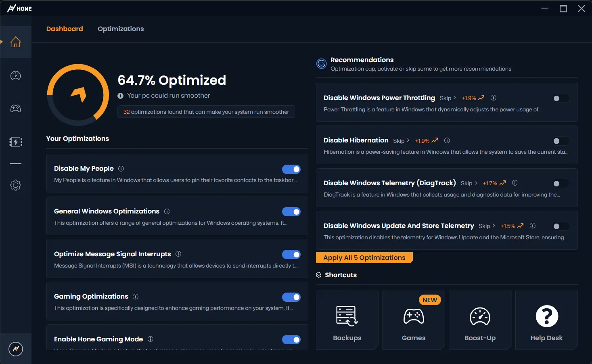Toggle Gaming Optimizations off
The width and height of the screenshot is (592, 364).
pos(291,297)
